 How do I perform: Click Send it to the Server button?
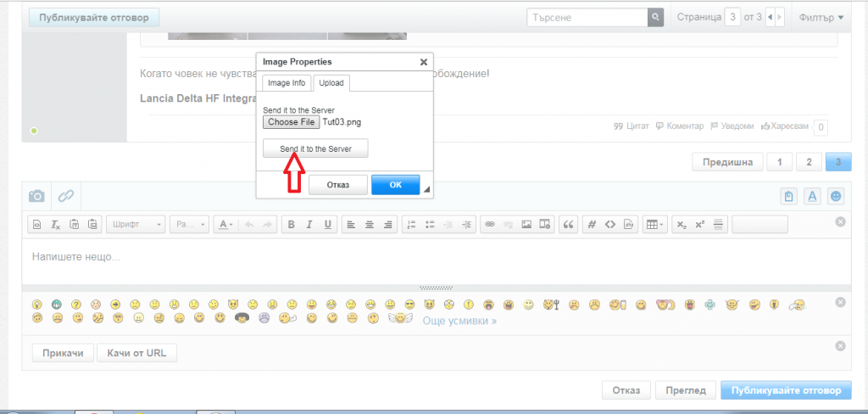(315, 148)
